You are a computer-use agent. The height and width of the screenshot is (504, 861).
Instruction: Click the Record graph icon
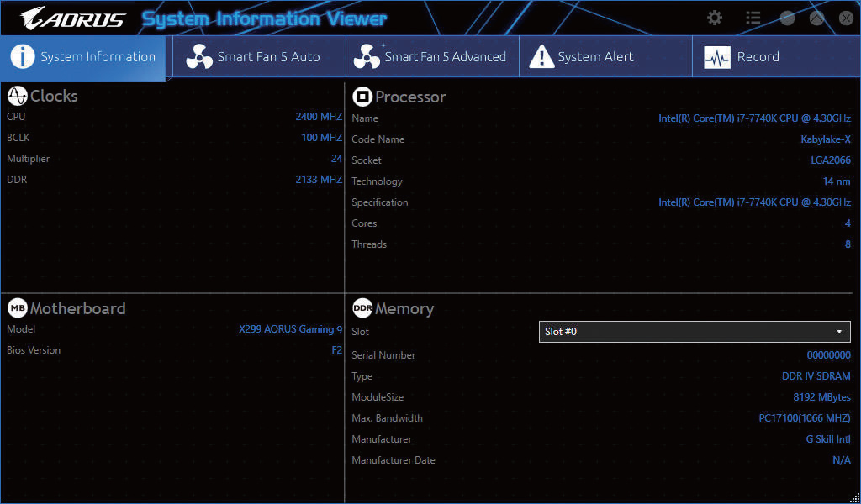click(717, 57)
